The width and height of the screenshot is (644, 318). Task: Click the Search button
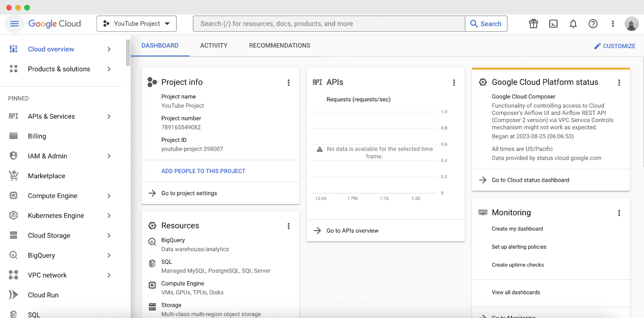486,24
